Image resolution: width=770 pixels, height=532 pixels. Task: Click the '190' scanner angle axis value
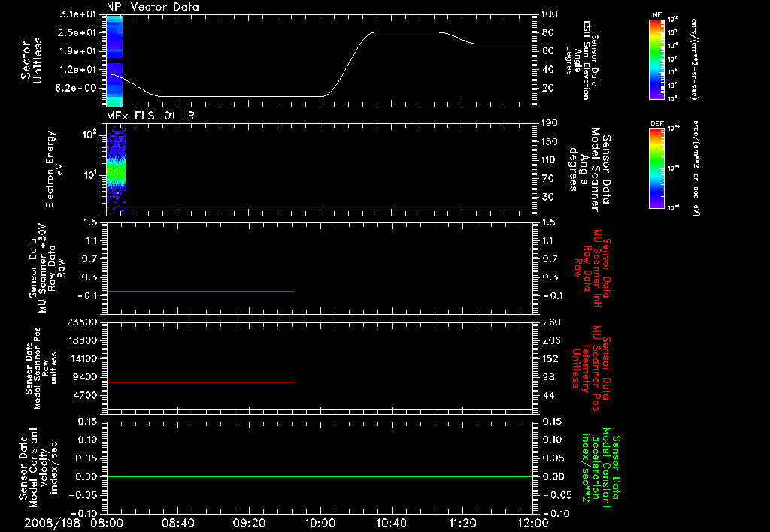(550, 123)
